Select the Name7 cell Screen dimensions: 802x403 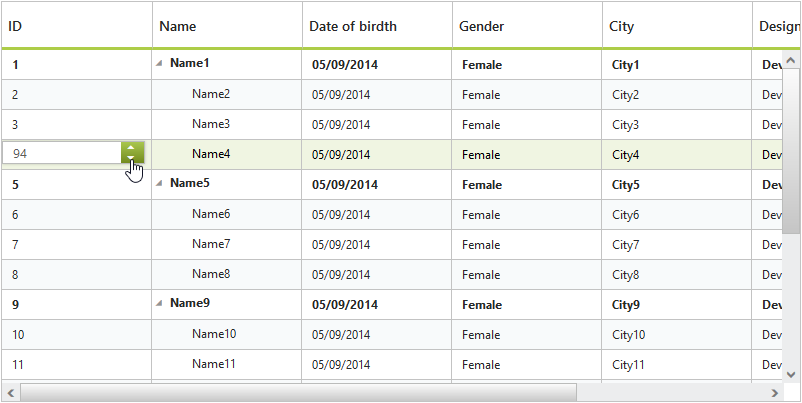[211, 244]
